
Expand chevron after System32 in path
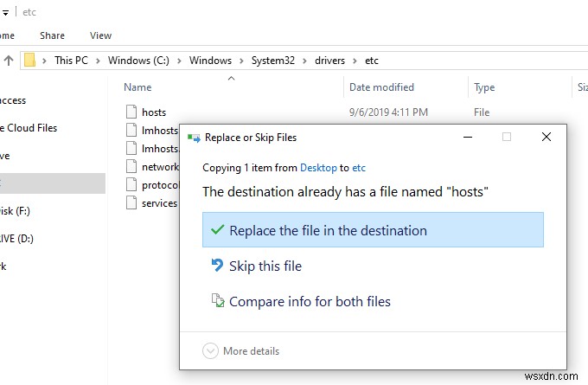[x=305, y=61]
